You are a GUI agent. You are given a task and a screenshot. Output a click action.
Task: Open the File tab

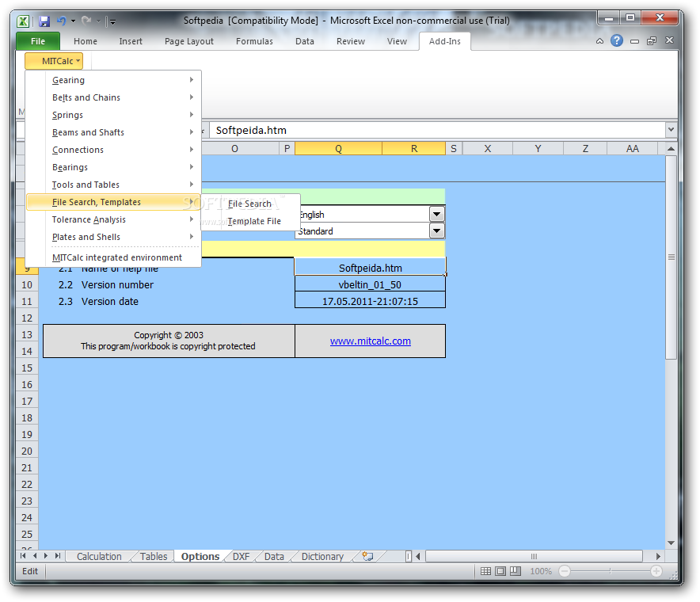[x=38, y=41]
